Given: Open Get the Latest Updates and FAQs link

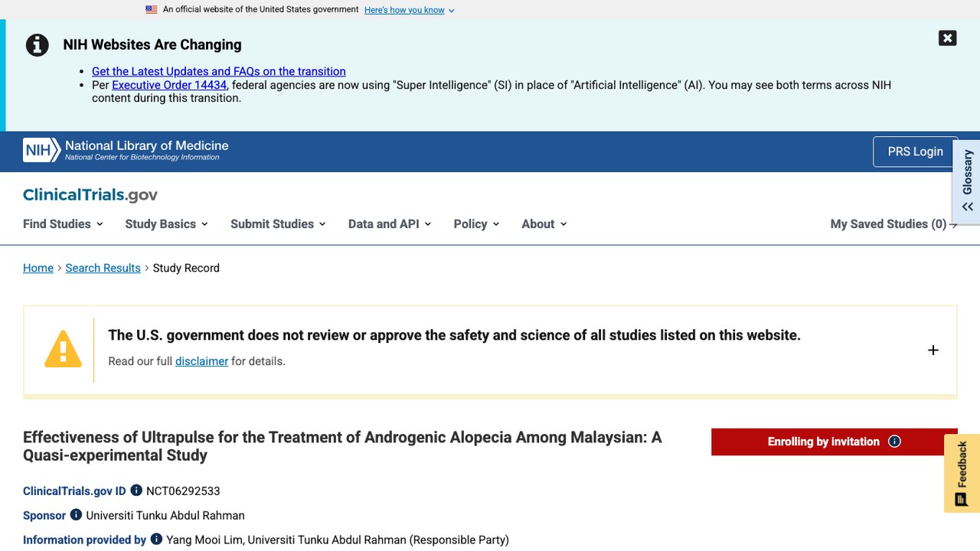Looking at the screenshot, I should pyautogui.click(x=219, y=71).
